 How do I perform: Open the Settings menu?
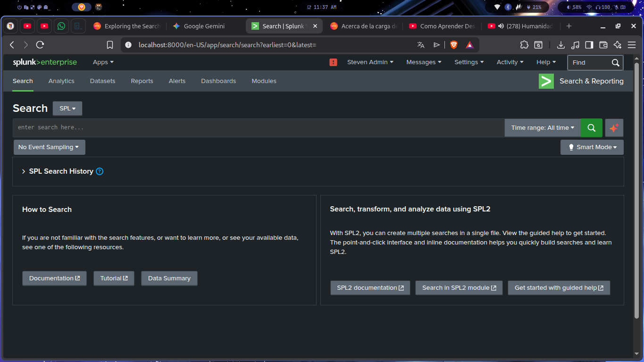click(x=468, y=62)
